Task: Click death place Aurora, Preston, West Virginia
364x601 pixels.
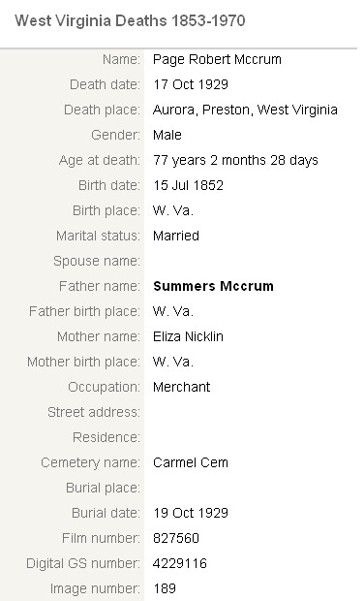Action: point(245,110)
